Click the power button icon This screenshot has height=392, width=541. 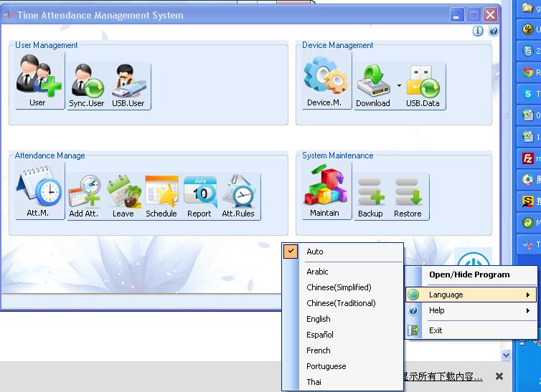474,258
